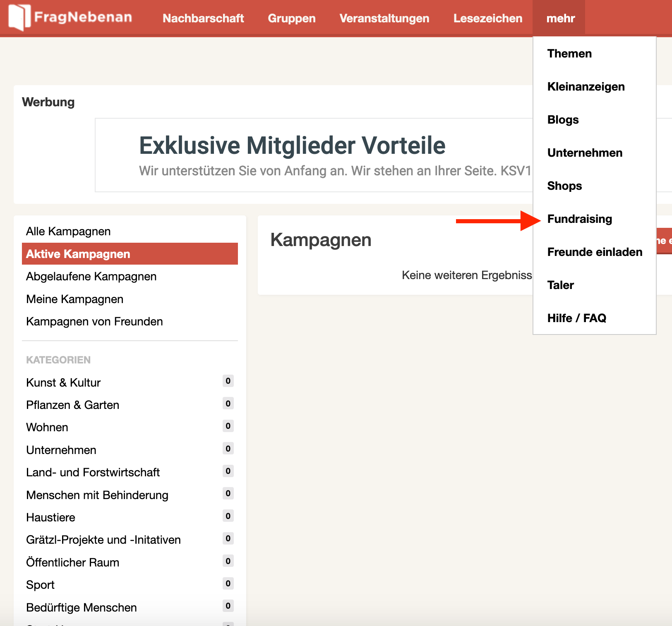The width and height of the screenshot is (672, 626).
Task: Select Fundraising from the mehr menu
Action: point(579,219)
